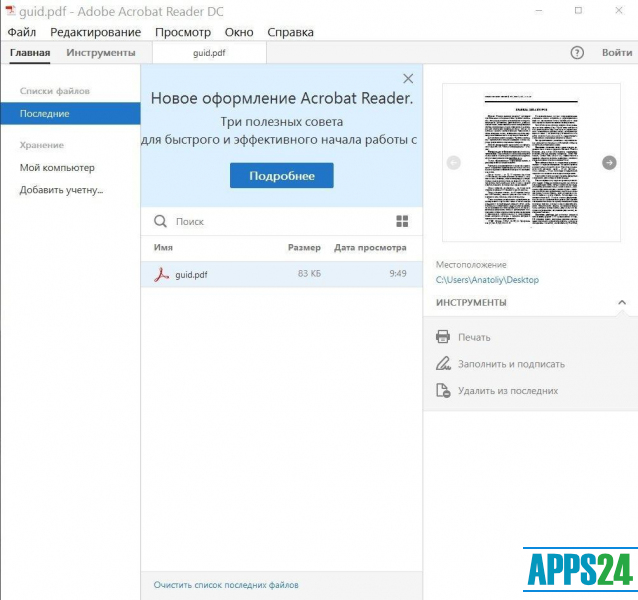Screen dimensions: 638x600
Task: Click the search magnifier icon
Action: [160, 221]
